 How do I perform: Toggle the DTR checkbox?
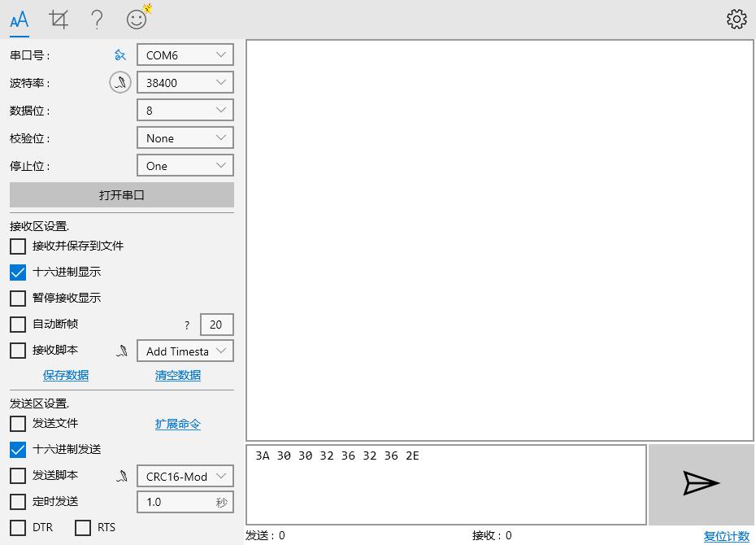click(18, 528)
